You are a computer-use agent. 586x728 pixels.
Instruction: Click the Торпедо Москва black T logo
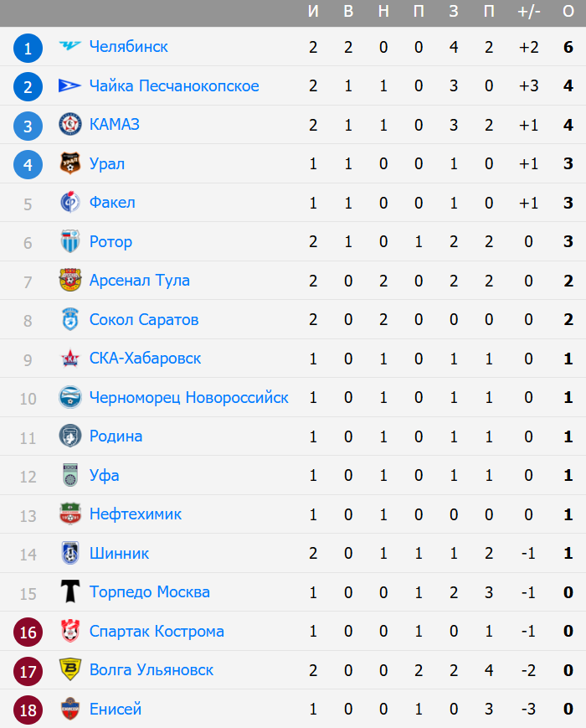70,591
